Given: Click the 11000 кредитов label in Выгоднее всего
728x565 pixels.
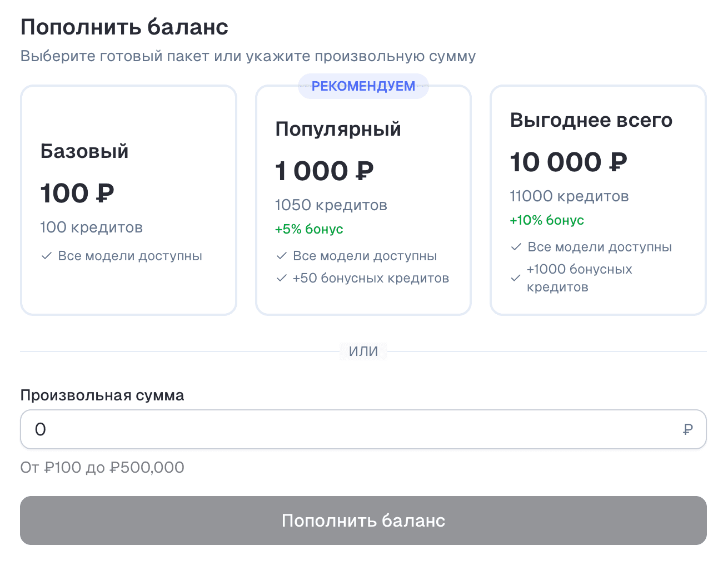Looking at the screenshot, I should pos(569,196).
